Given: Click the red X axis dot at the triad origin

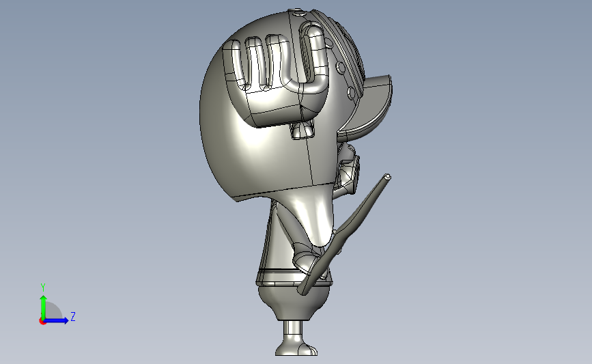Looking at the screenshot, I should 42,322.
